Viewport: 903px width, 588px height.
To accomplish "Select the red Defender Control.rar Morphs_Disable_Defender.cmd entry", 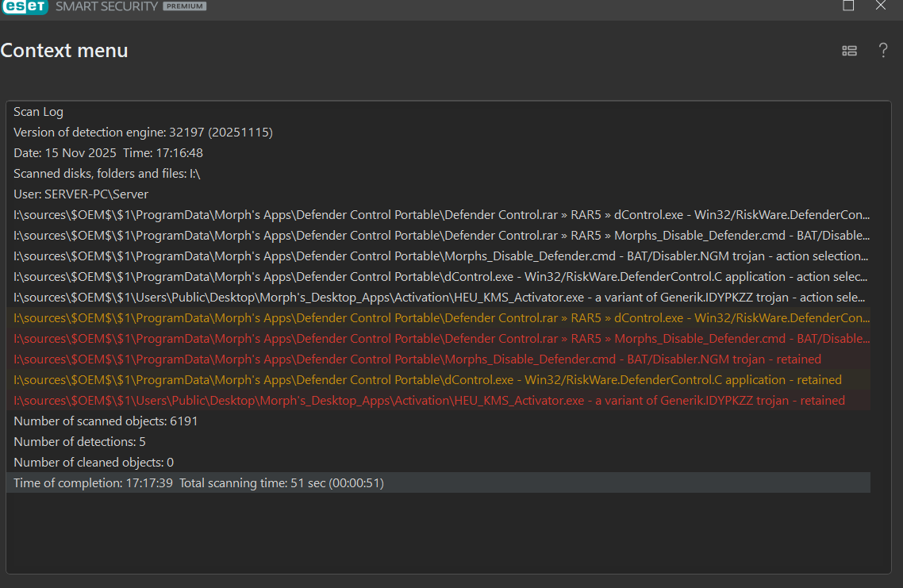I will 441,339.
